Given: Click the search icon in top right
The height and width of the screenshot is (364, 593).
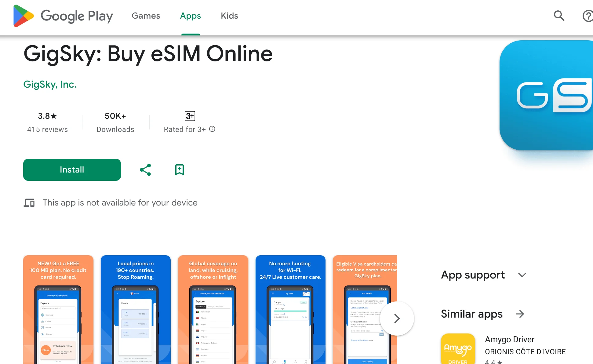Looking at the screenshot, I should click(560, 16).
